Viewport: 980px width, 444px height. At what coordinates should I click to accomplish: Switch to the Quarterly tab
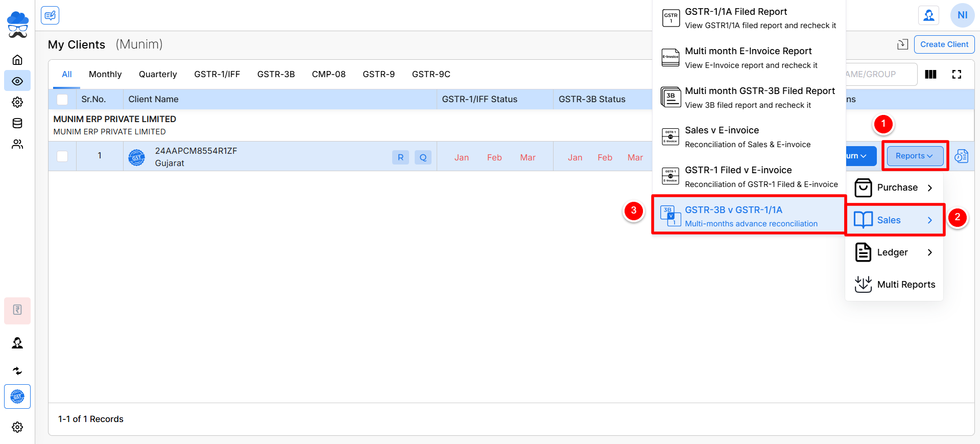[158, 74]
